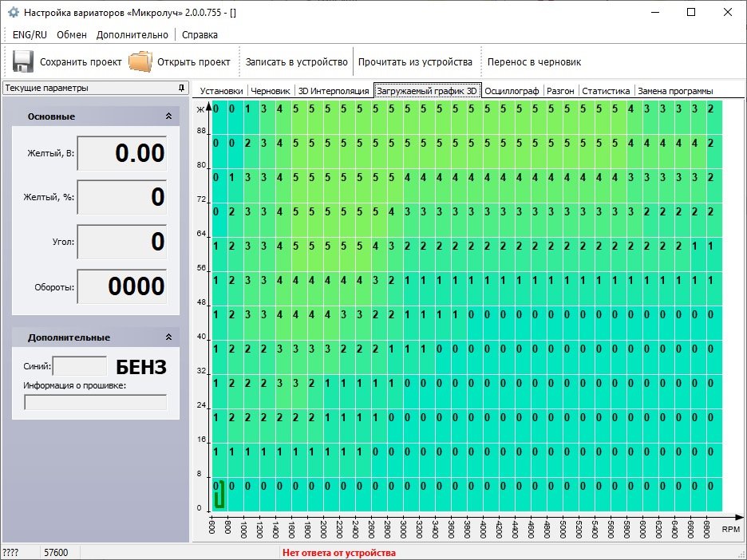This screenshot has width=747, height=560.
Task: Click the folder Open project icon
Action: point(140,62)
